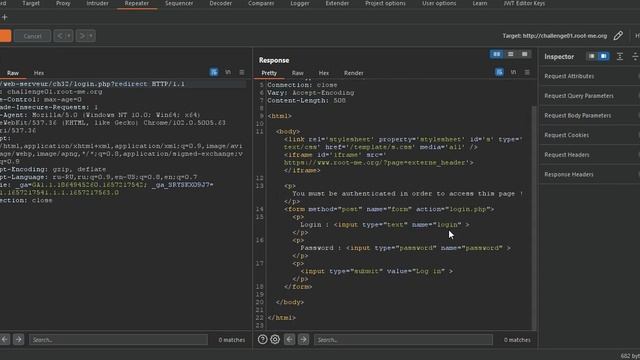
Task: Open the back history dropdown arrow
Action: pos(69,36)
